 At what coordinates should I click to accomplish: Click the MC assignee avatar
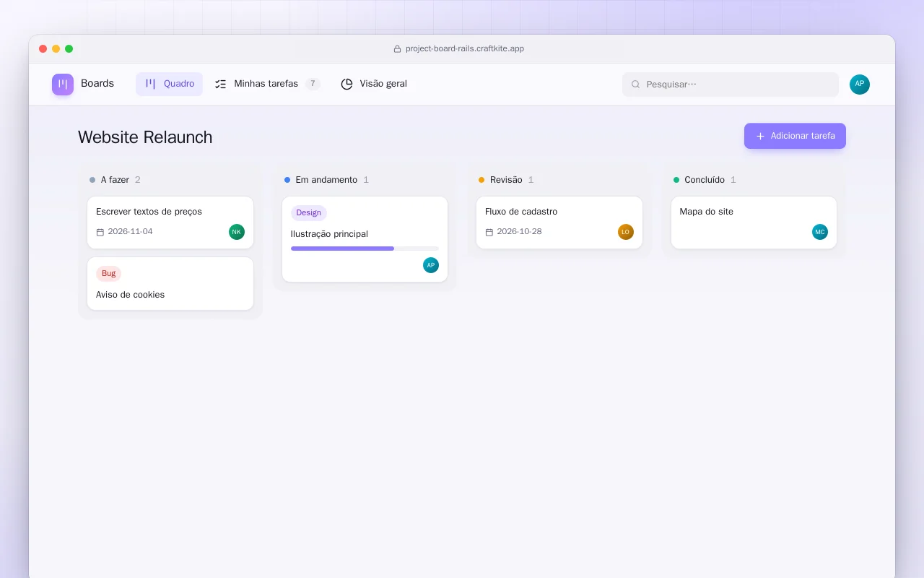coord(820,232)
